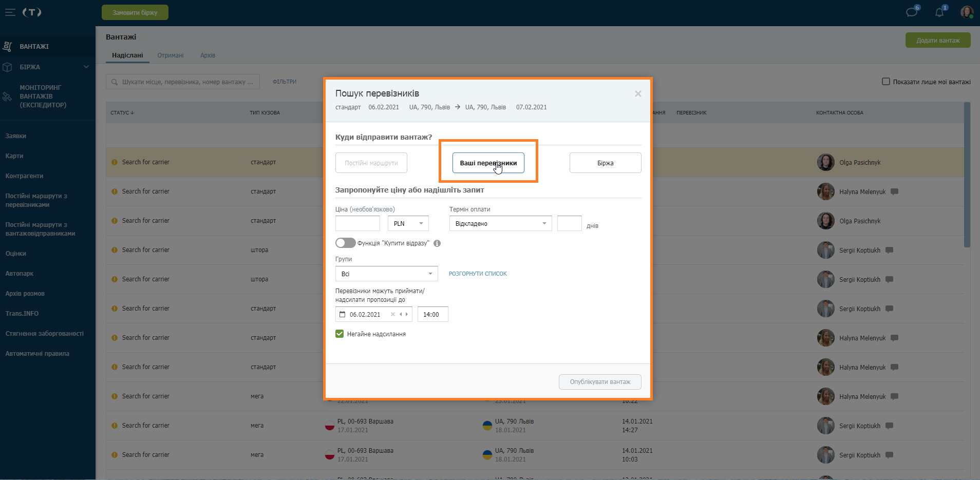Open the Відкладено payment term dropdown
Screen dimensions: 980x480
501,223
